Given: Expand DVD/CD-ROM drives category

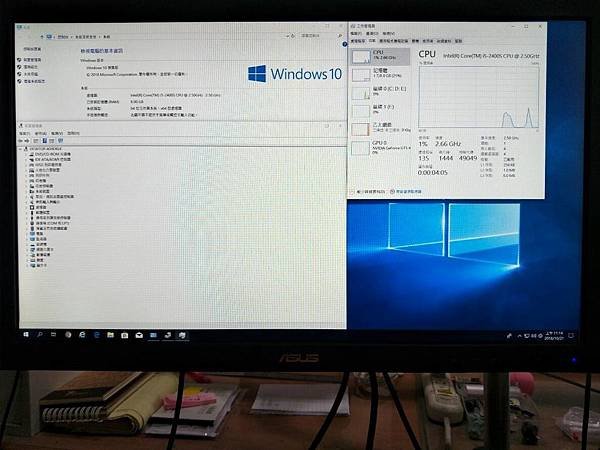Looking at the screenshot, I should pos(26,154).
